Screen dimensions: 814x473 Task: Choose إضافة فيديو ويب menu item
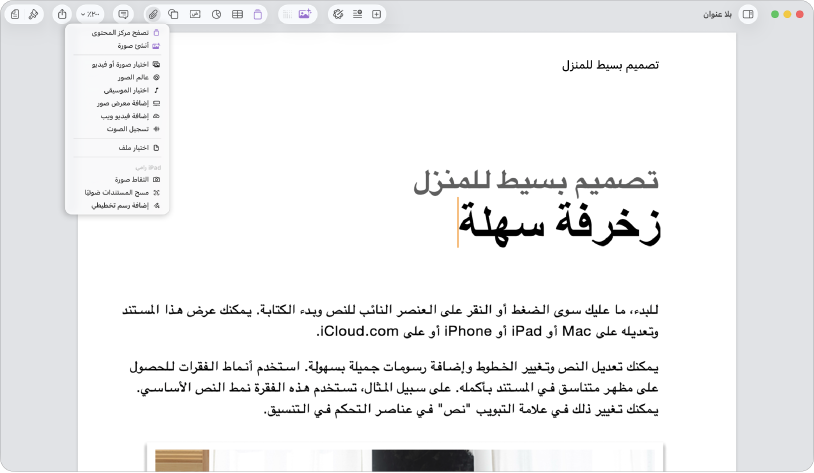click(x=117, y=116)
